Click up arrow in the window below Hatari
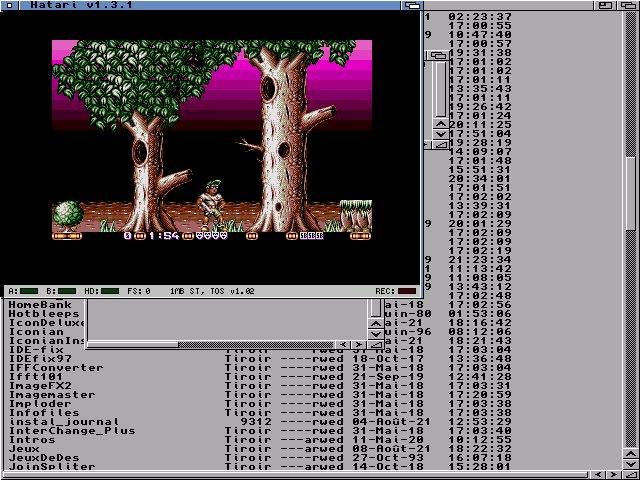 coord(376,324)
